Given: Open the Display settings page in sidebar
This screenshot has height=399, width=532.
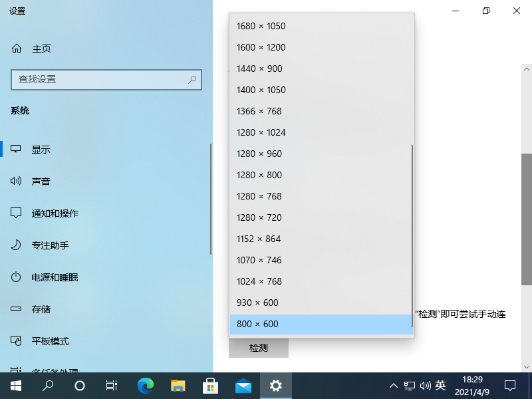Looking at the screenshot, I should pyautogui.click(x=41, y=150).
